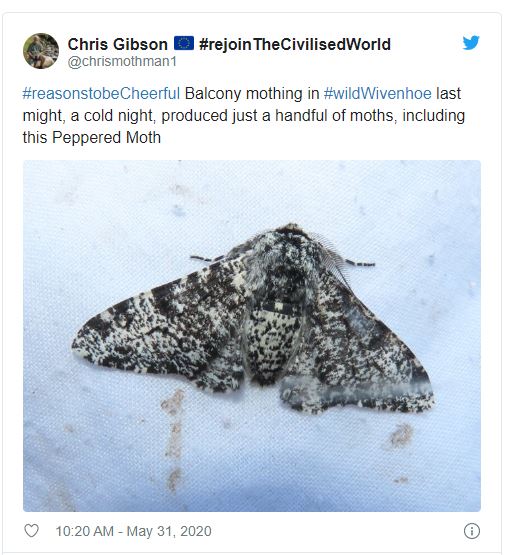Click "produced just a handful of moths" text
Viewport: 508px width, 555px height.
pyautogui.click(x=278, y=116)
